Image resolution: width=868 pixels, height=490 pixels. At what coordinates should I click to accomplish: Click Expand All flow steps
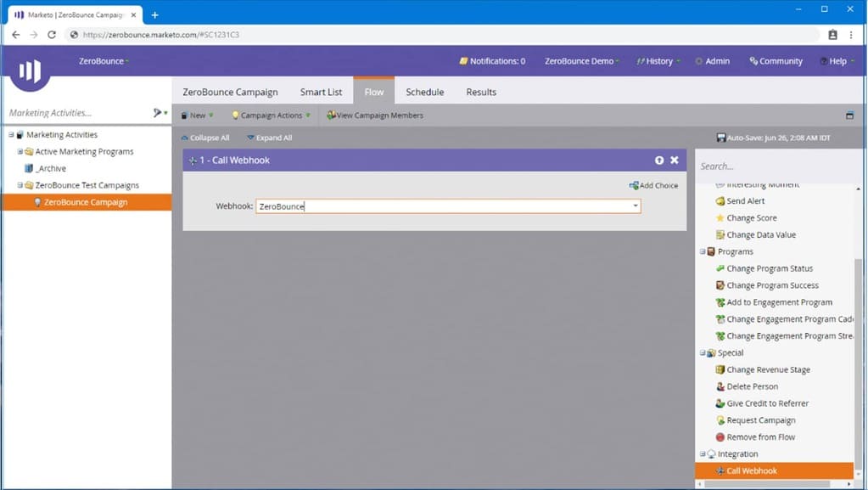[270, 138]
